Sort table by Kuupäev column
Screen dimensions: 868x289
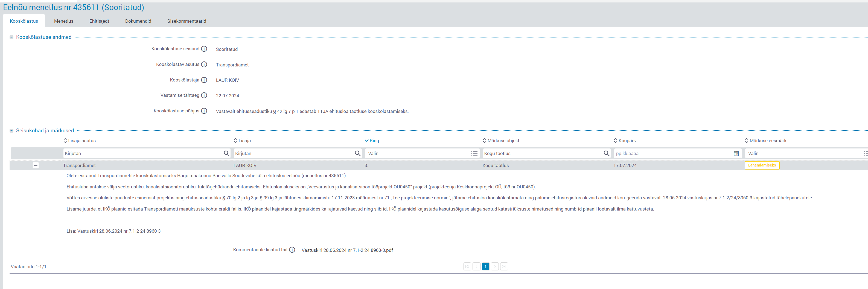[625, 141]
